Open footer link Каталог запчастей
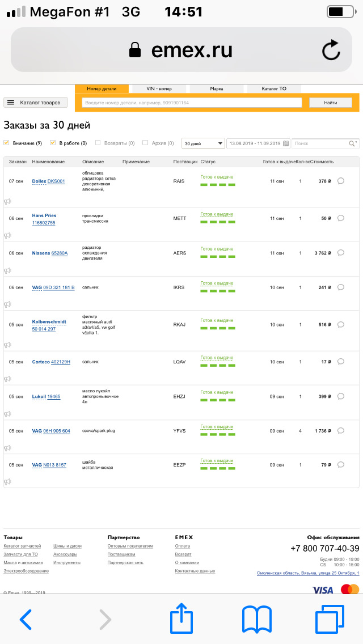This screenshot has width=363, height=644. click(22, 546)
